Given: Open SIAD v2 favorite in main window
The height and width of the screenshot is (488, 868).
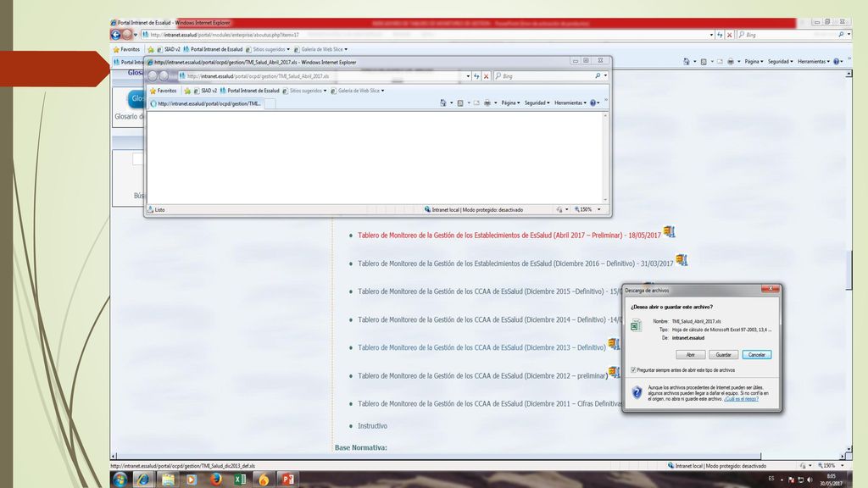Looking at the screenshot, I should [169, 49].
